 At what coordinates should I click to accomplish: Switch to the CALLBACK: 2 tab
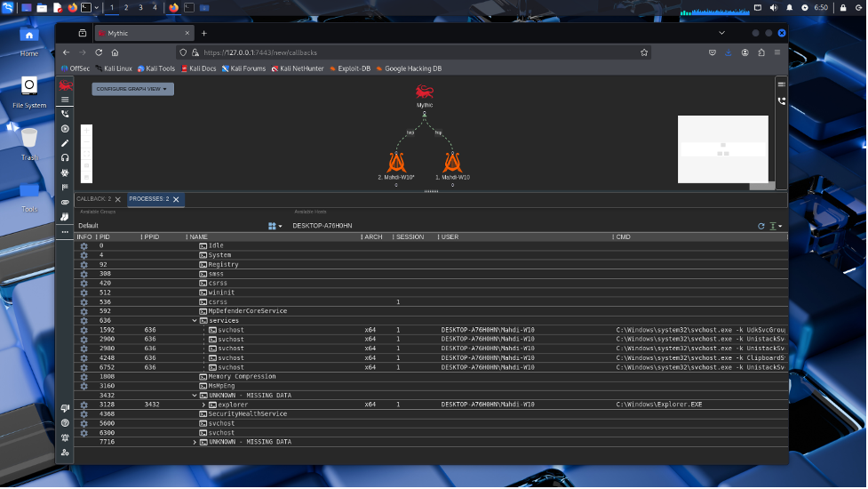pos(93,199)
